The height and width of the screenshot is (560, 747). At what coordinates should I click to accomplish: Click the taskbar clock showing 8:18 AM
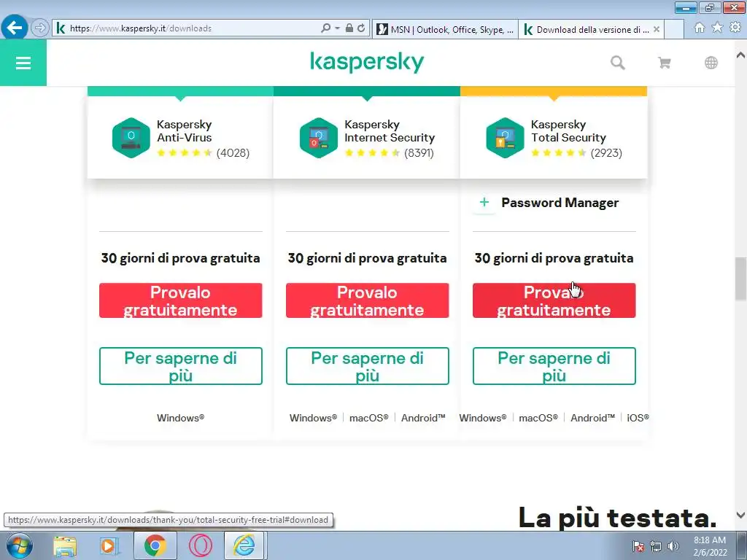point(710,546)
